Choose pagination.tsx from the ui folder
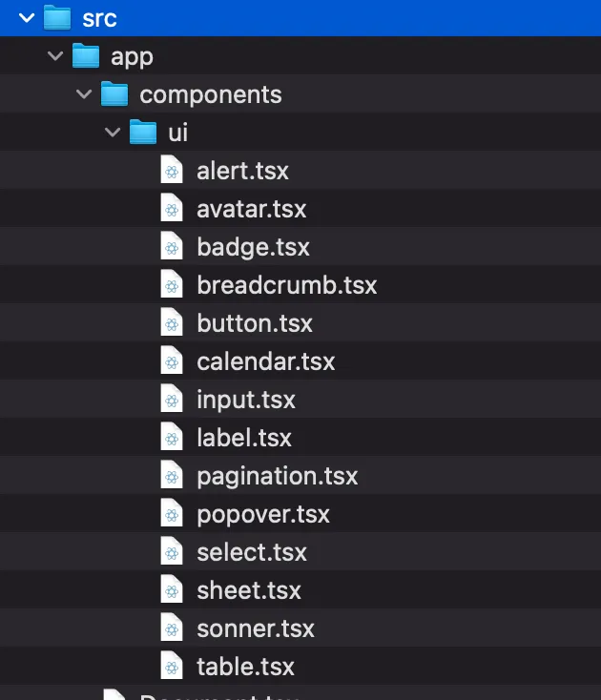This screenshot has width=601, height=700. (277, 477)
